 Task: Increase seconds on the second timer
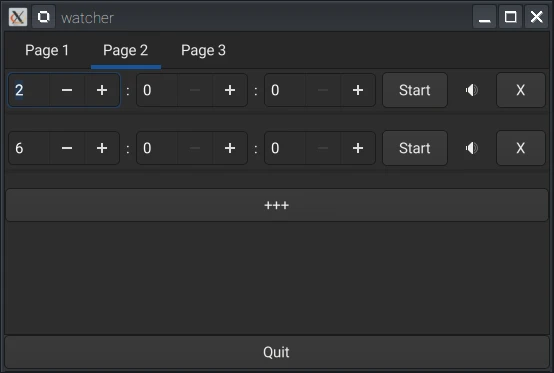(x=358, y=148)
